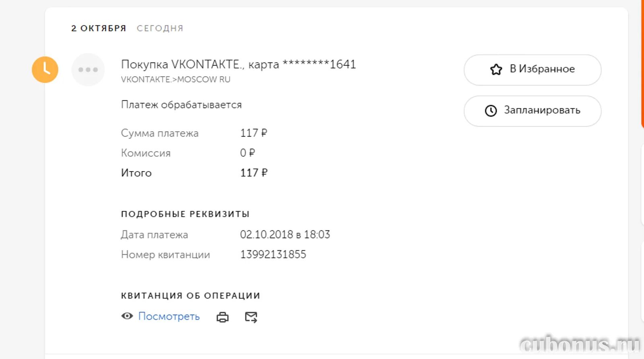Click the Сумма платежа label
The image size is (644, 359).
click(x=160, y=133)
